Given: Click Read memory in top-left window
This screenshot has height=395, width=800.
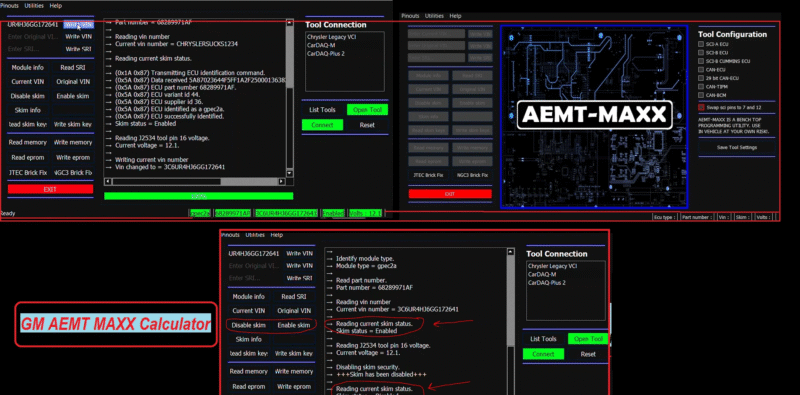Looking at the screenshot, I should 28,142.
